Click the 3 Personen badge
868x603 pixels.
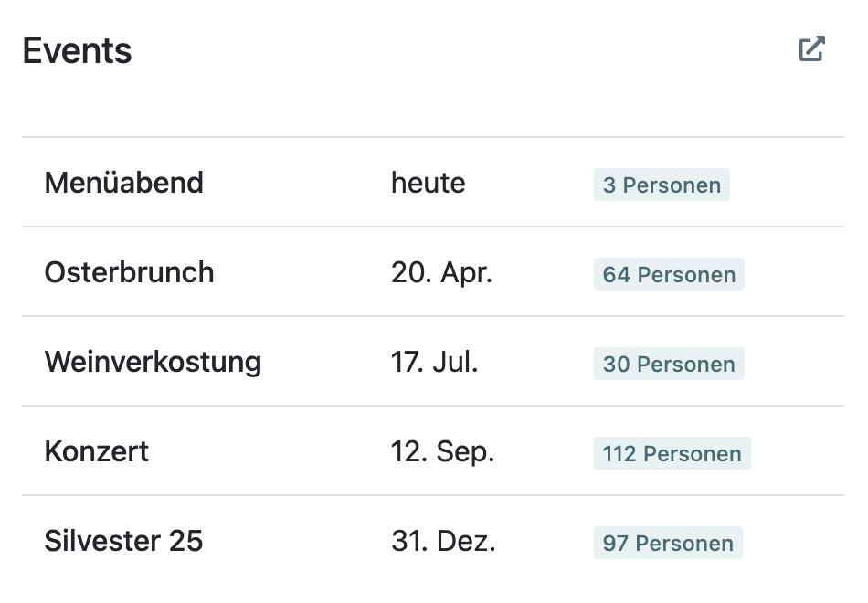(662, 185)
